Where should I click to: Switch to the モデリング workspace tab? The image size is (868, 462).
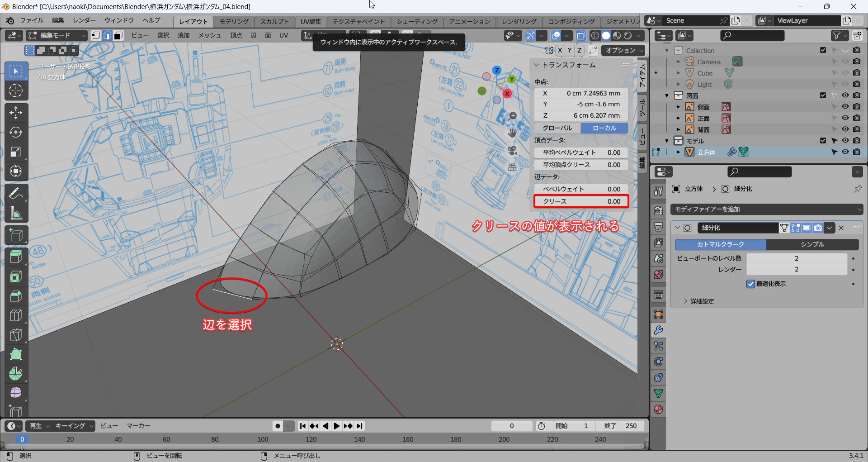click(234, 21)
